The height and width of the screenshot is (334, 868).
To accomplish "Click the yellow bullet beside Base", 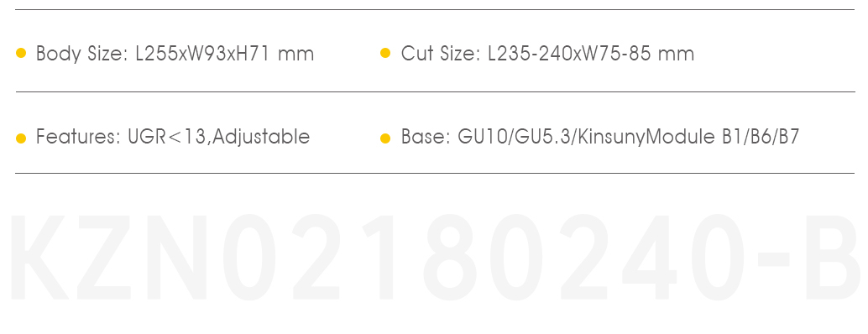I will (385, 138).
